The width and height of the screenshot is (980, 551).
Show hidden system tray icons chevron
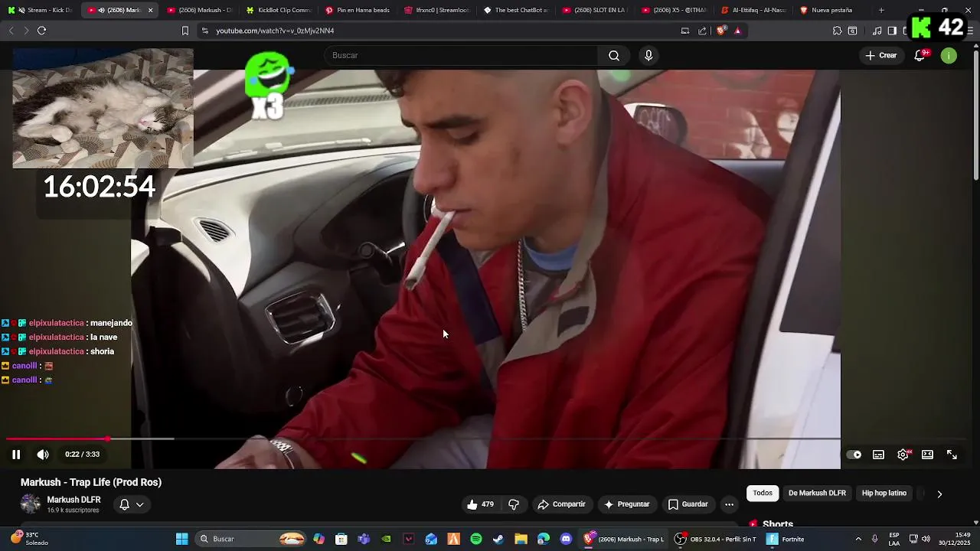(858, 539)
